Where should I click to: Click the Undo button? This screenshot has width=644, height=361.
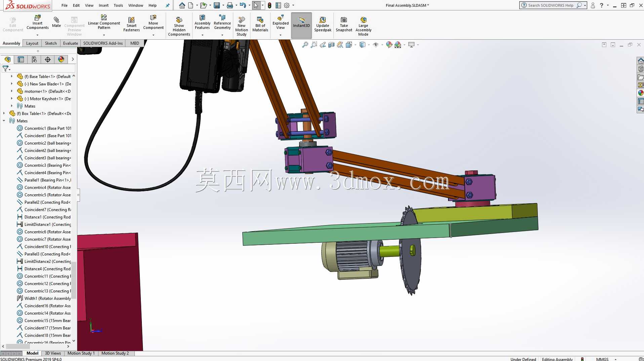243,5
